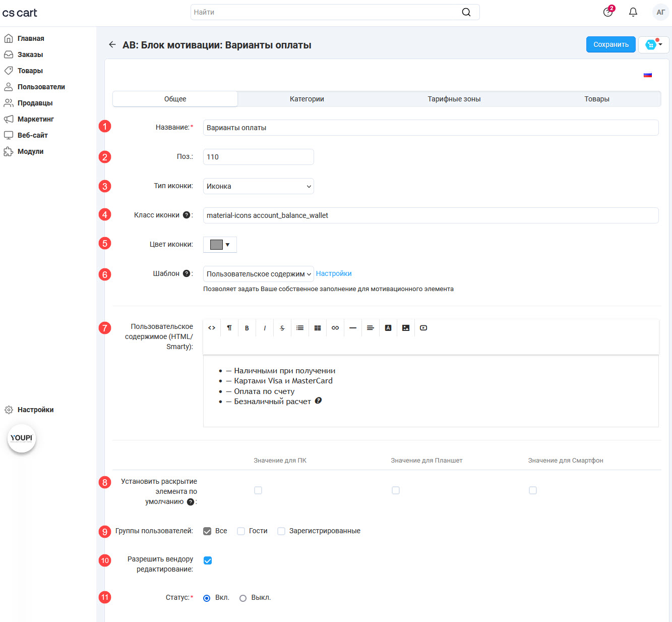Click the Сохранить button

pos(610,45)
